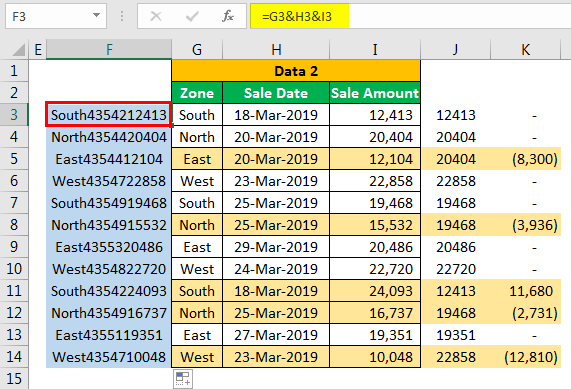This screenshot has height=389, width=571.
Task: Select cell East4355119351
Action: (x=109, y=335)
